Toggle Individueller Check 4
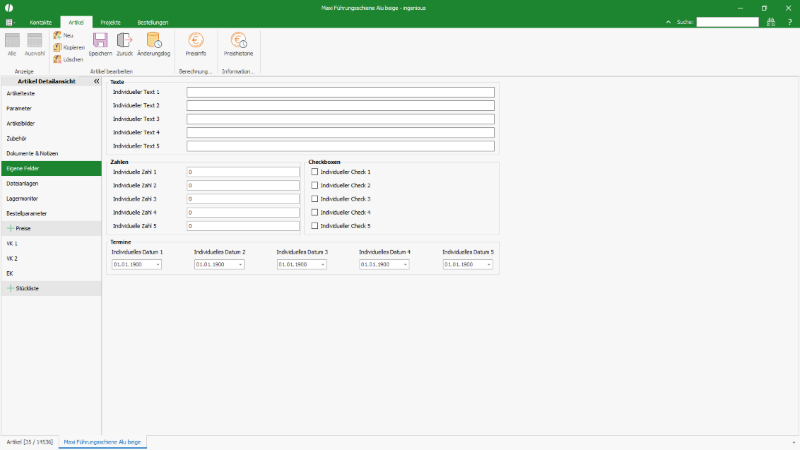Viewport: 800px width, 450px height. (315, 212)
